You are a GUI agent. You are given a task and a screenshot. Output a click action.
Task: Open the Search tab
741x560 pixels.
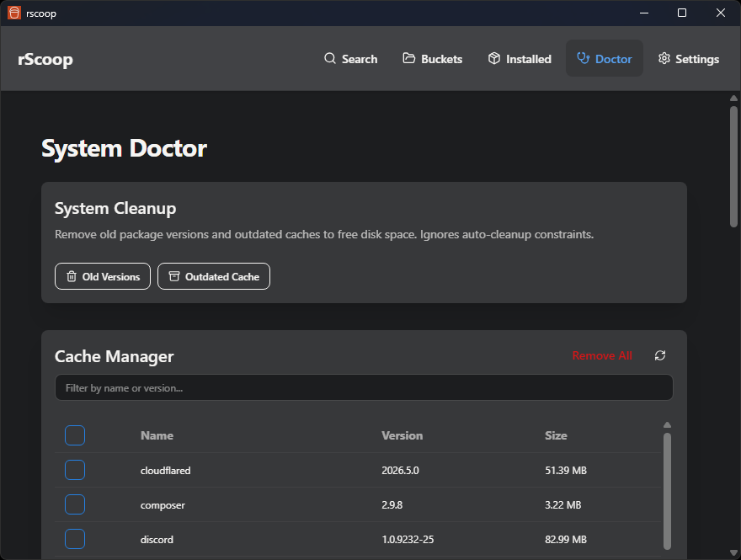[x=350, y=59]
